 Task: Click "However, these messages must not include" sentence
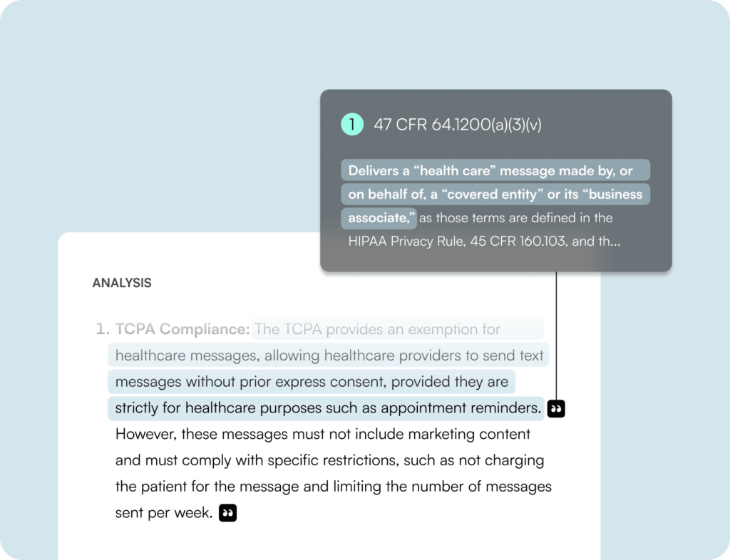323,434
